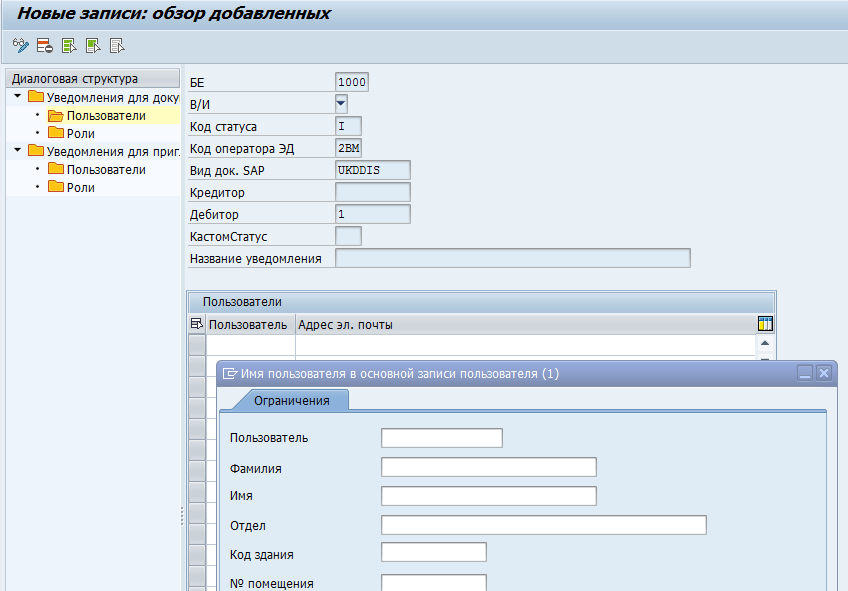Click the Select Block toolbar icon
The height and width of the screenshot is (591, 848).
(93, 45)
